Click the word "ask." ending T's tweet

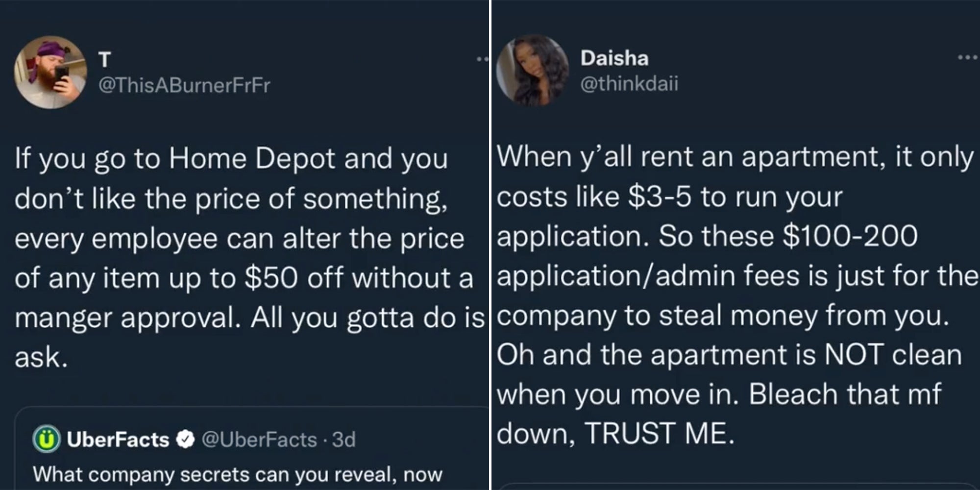pos(41,357)
